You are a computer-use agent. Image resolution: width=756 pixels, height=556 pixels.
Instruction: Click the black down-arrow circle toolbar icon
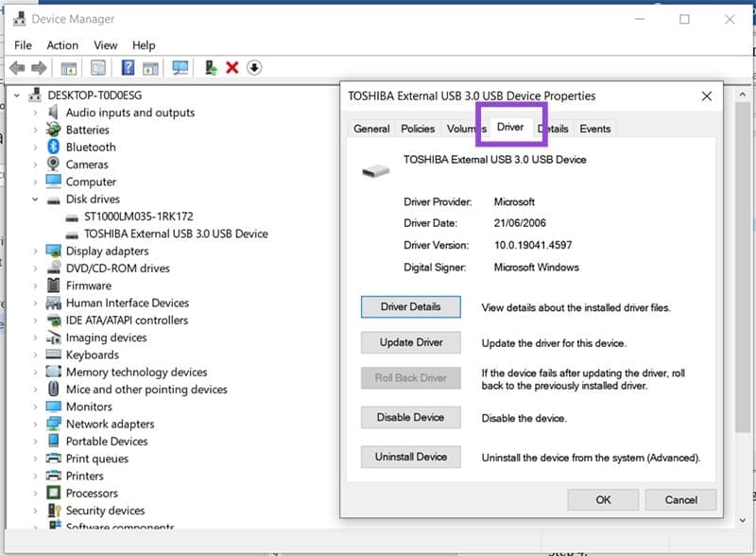pyautogui.click(x=254, y=68)
